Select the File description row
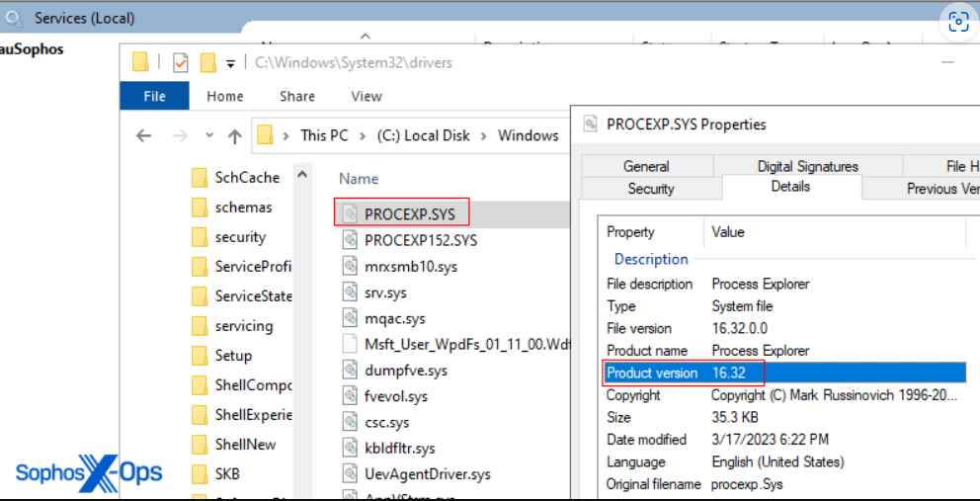This screenshot has width=980, height=501. click(785, 284)
